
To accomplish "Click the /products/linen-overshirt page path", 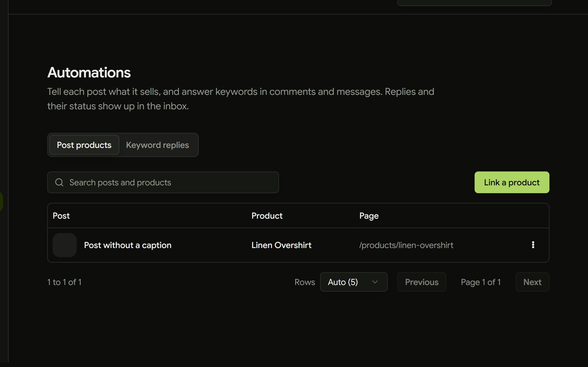I will pyautogui.click(x=406, y=245).
